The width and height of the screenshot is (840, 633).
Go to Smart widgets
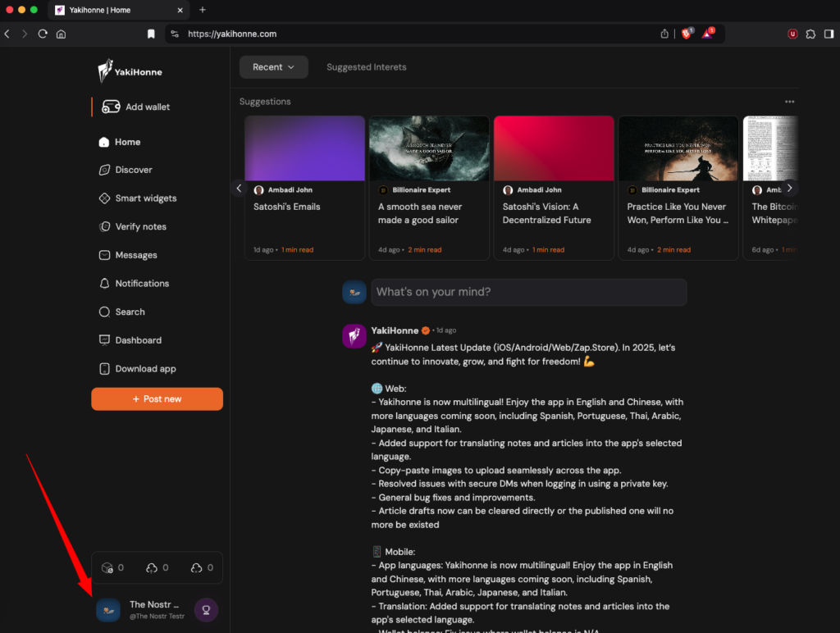138,198
